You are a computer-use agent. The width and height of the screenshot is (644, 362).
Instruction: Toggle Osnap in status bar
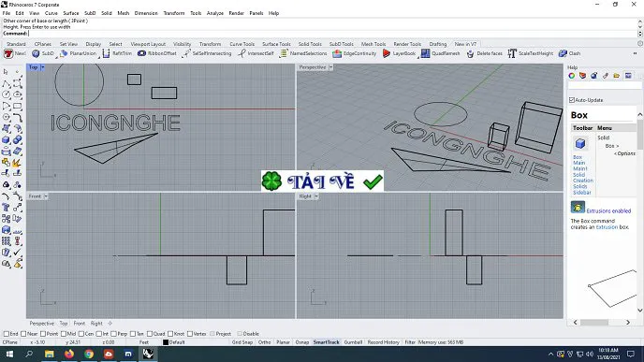tap(301, 342)
